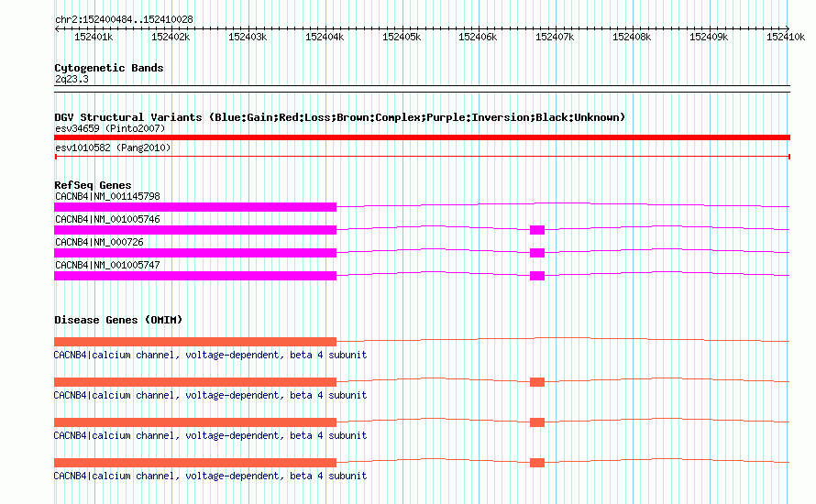Select the CACNB4|NM_001005747 transcript label
Image resolution: width=816 pixels, height=504 pixels.
click(107, 265)
